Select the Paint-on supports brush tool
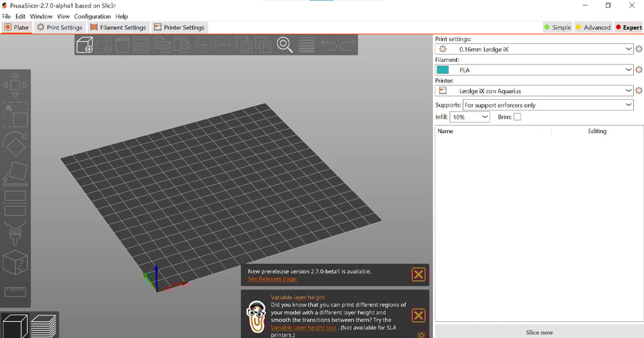 [x=15, y=233]
